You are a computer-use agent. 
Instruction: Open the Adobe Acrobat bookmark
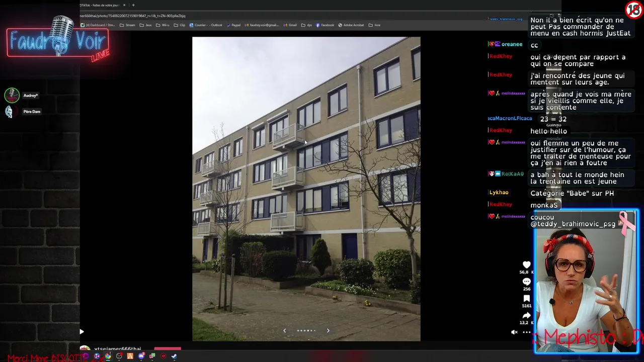[x=351, y=25]
